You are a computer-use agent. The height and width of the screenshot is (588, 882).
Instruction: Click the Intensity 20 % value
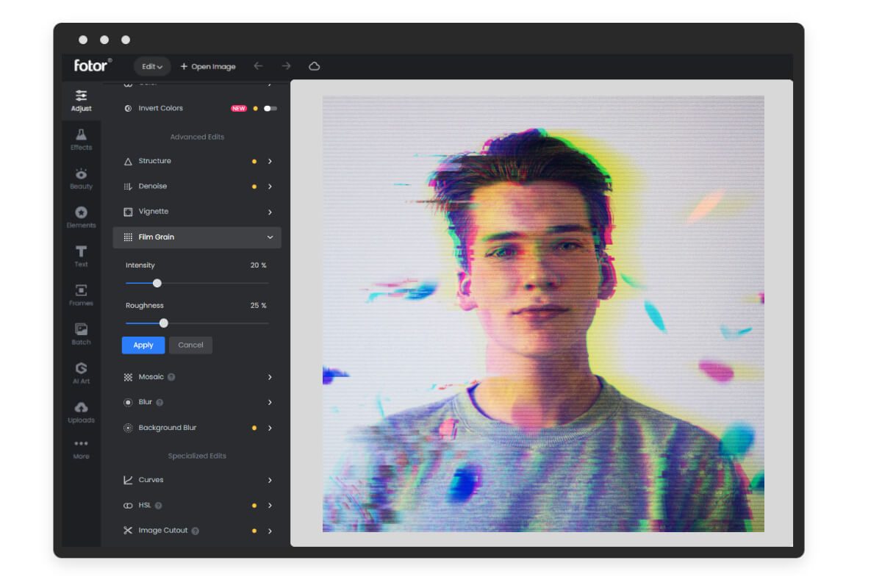click(258, 265)
